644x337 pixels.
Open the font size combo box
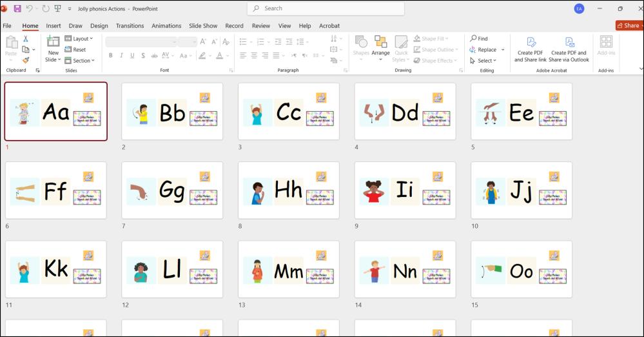coord(188,41)
